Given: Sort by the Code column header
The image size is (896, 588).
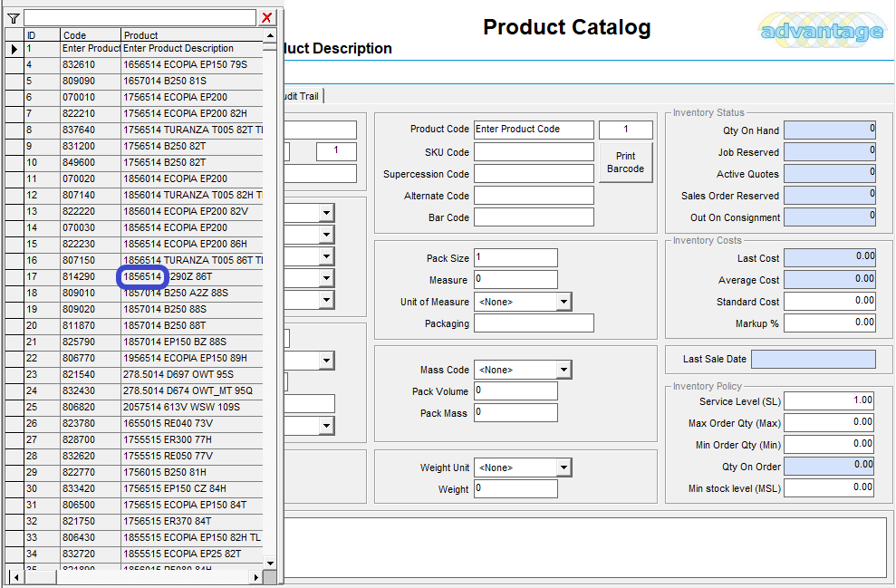Looking at the screenshot, I should 91,34.
